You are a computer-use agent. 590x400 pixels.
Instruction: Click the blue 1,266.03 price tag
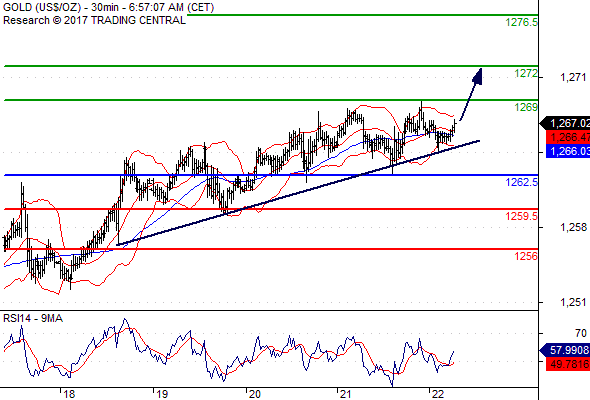[x=568, y=151]
